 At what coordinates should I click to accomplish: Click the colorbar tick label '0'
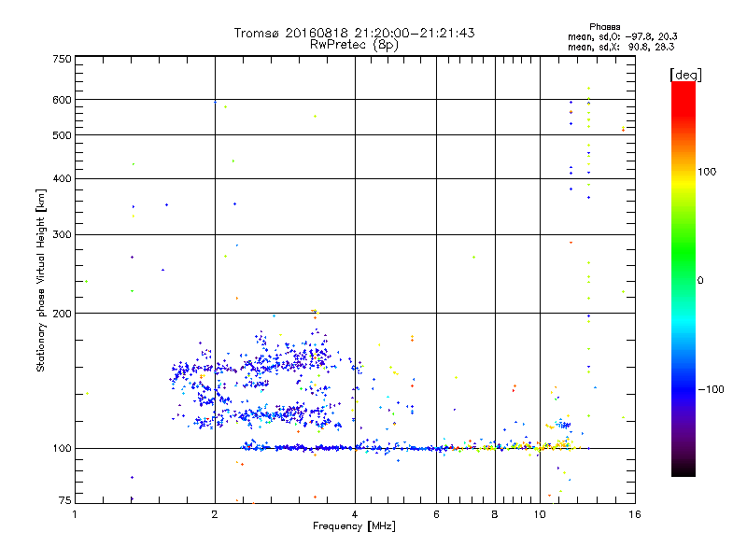coord(700,281)
